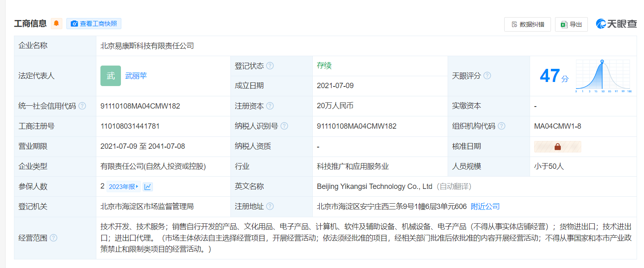
Task: Show help for 注册资本
Action: pos(270,106)
